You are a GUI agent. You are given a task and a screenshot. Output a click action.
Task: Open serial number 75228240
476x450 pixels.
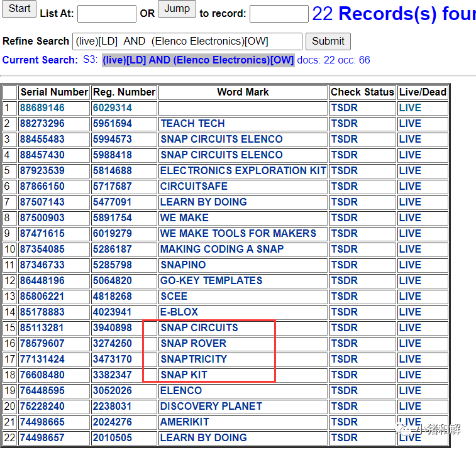[x=42, y=407]
